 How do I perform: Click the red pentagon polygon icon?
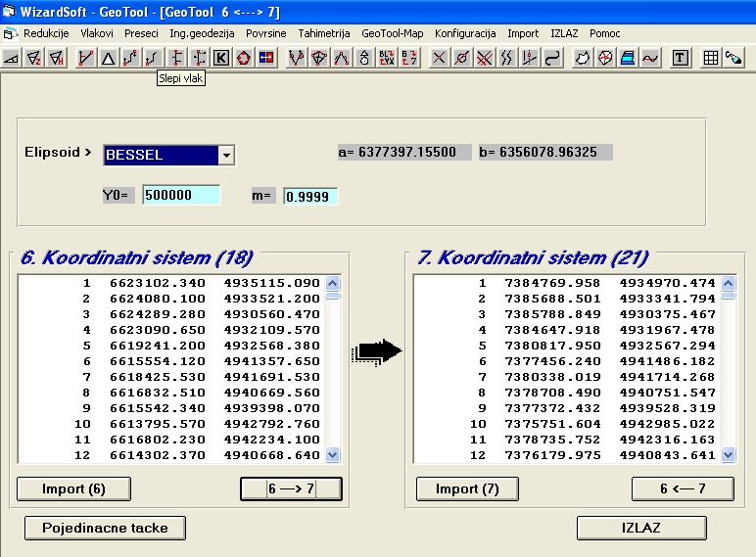(x=243, y=58)
